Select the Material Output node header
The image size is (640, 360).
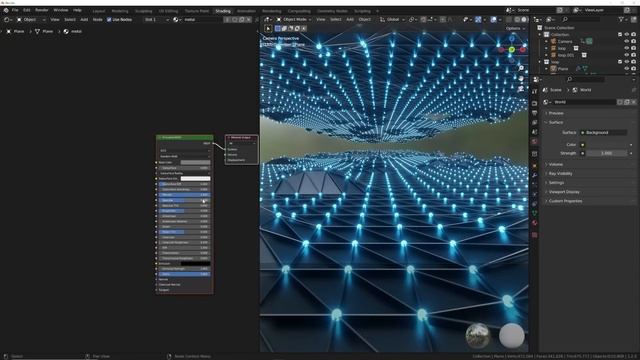[241, 138]
